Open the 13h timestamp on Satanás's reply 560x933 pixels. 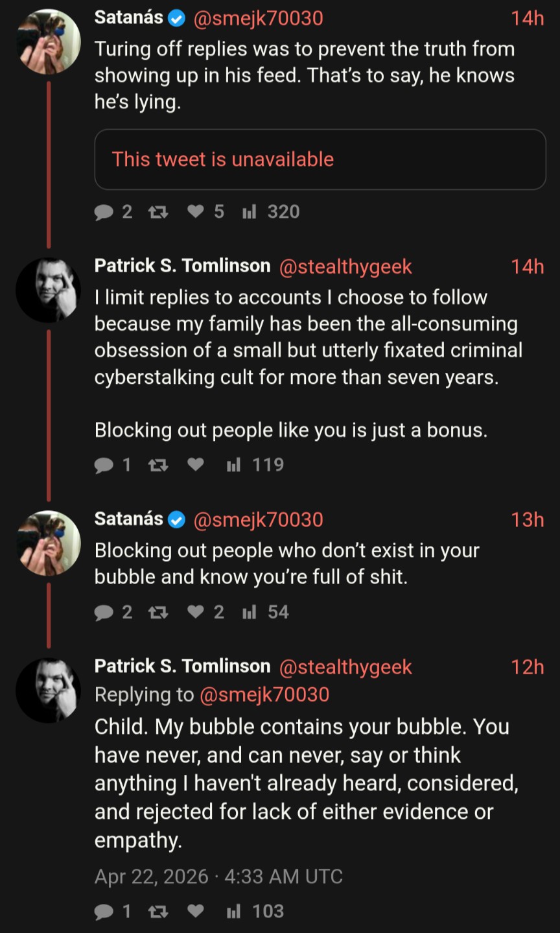point(527,520)
